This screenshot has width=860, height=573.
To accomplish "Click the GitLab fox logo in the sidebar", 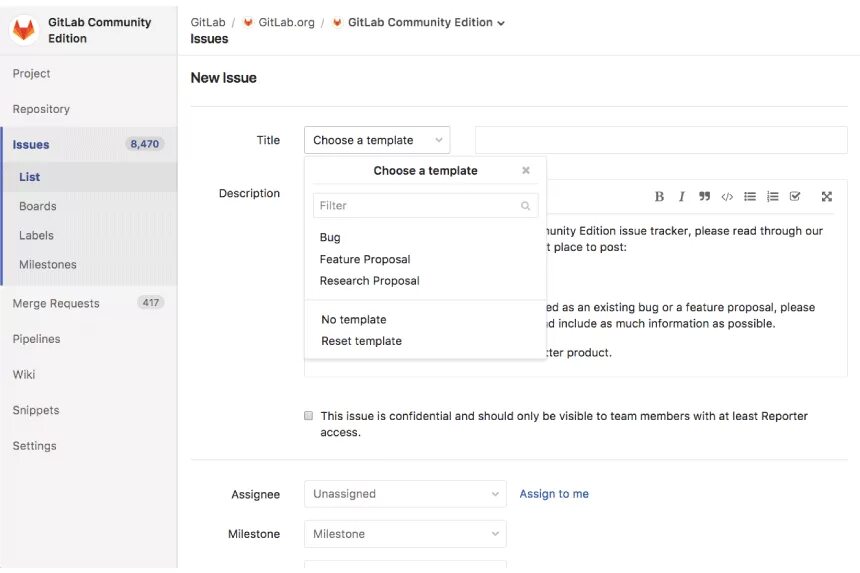I will click(x=24, y=30).
